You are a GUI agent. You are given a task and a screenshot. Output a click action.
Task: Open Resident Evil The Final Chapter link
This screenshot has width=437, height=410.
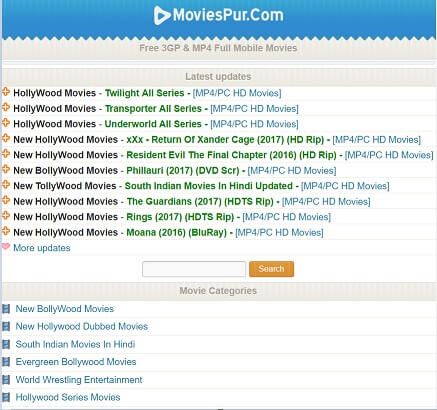coord(231,155)
